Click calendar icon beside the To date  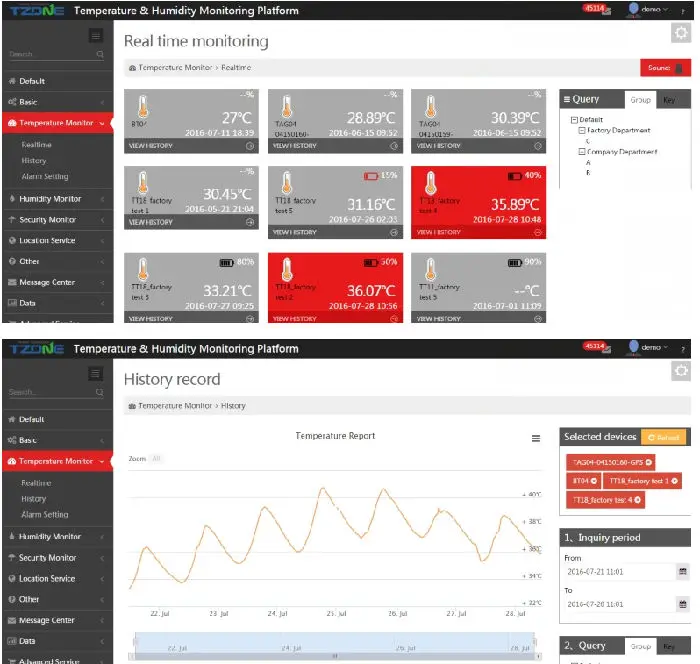(x=683, y=605)
